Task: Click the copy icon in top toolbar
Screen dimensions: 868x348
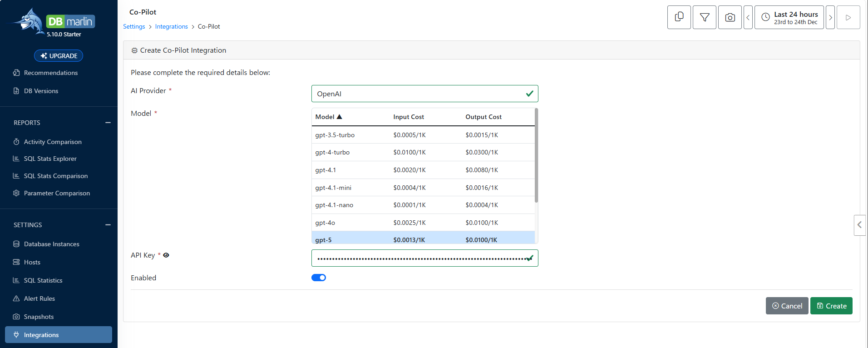Action: pyautogui.click(x=679, y=17)
